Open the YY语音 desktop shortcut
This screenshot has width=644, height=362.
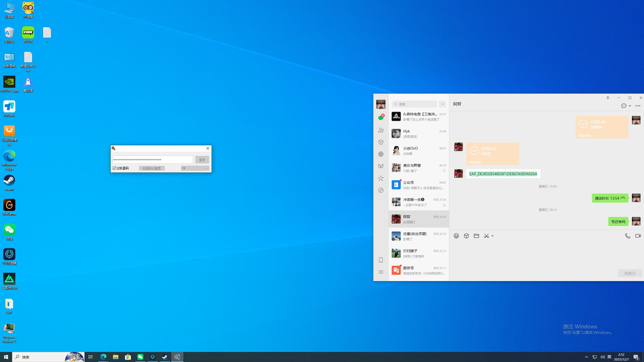[28, 11]
